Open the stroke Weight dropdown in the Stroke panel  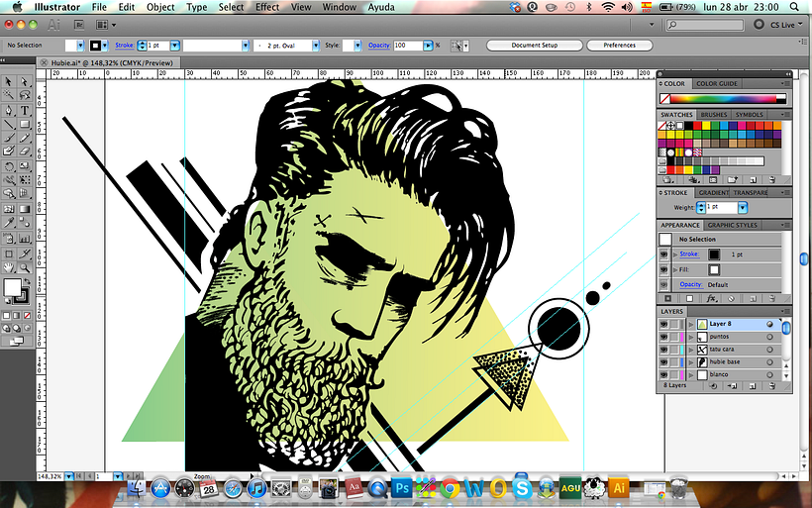(741, 208)
